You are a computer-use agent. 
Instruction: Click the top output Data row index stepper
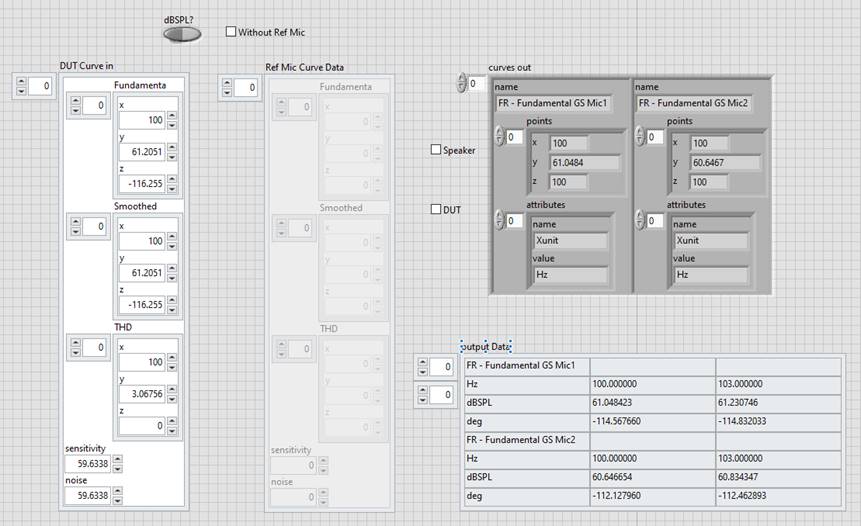[x=424, y=367]
